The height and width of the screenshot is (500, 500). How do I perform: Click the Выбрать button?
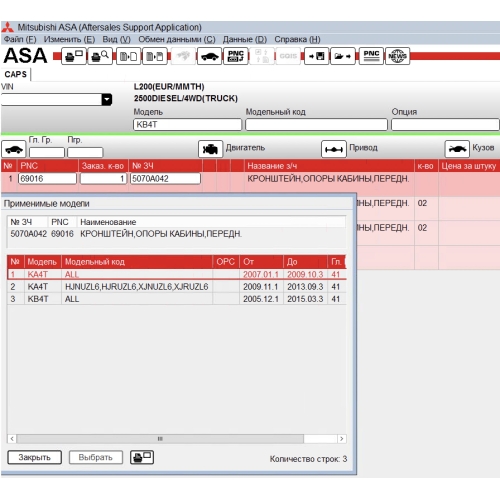tap(96, 457)
